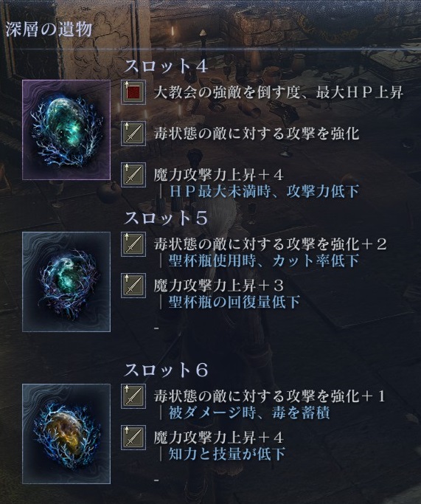Screen dimensions: 421x504
Task: Click sword icon beside 毒状態の敵に対する攻撃を強化+1
Action: click(x=133, y=396)
